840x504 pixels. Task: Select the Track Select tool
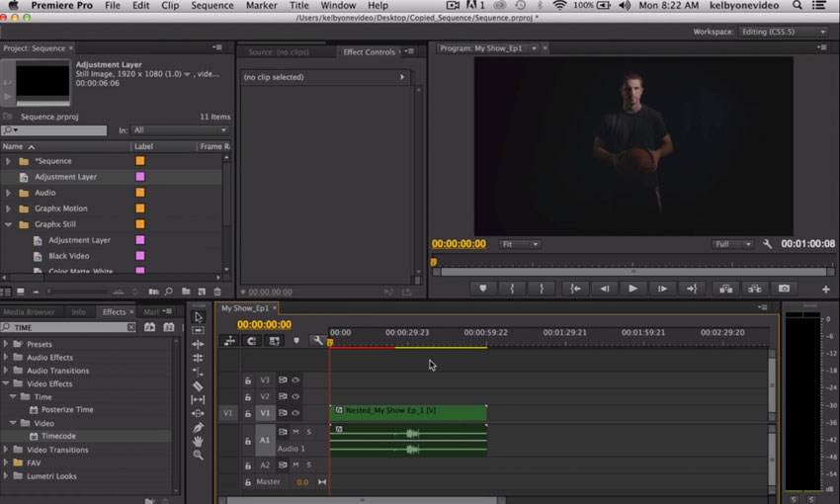point(199,330)
